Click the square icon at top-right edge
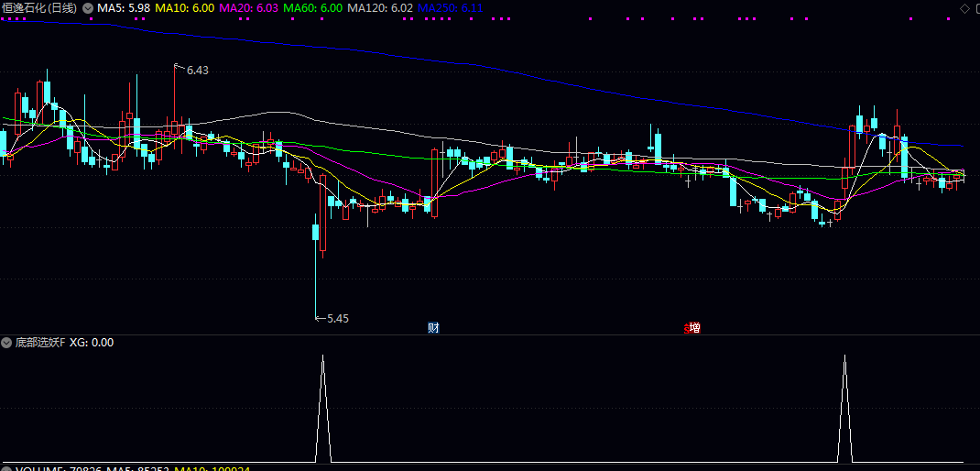Screen dimensions: 980x471 point(976,8)
